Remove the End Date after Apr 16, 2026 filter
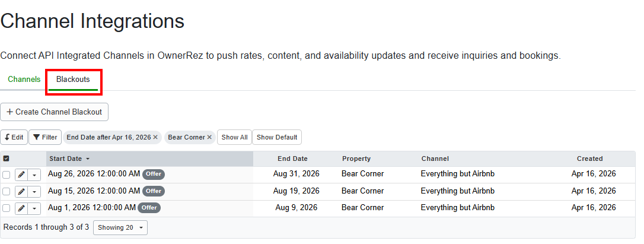 click(x=155, y=137)
